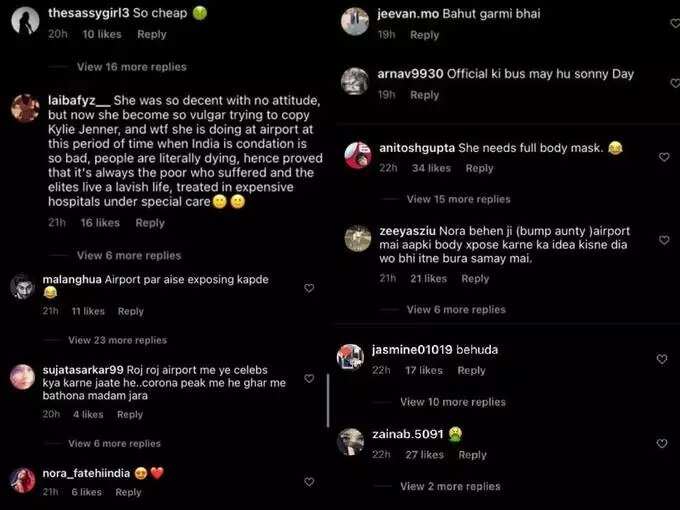The width and height of the screenshot is (680, 510).
Task: Show View 15 more replies under anitoshgupta
Action: point(458,199)
